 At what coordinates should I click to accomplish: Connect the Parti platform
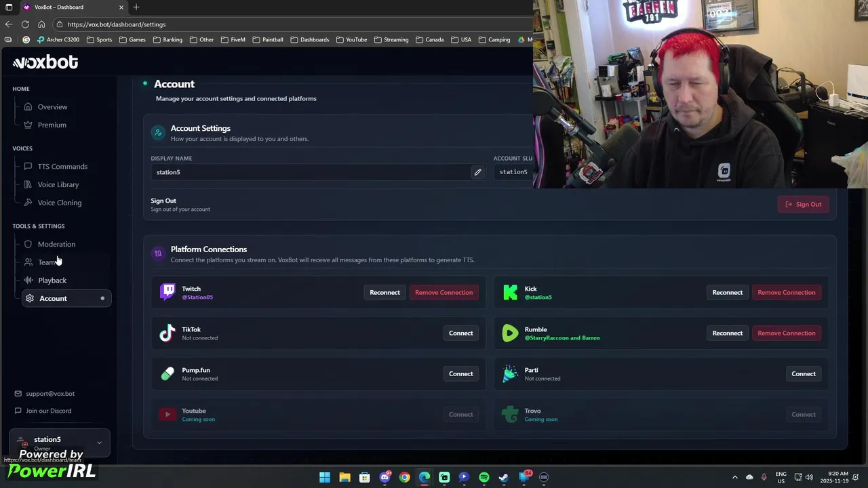point(803,373)
